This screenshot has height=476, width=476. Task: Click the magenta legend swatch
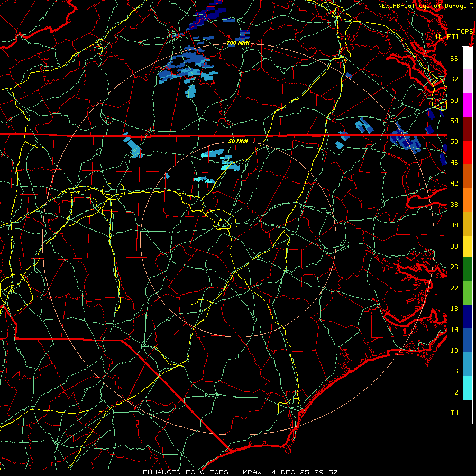tap(467, 105)
